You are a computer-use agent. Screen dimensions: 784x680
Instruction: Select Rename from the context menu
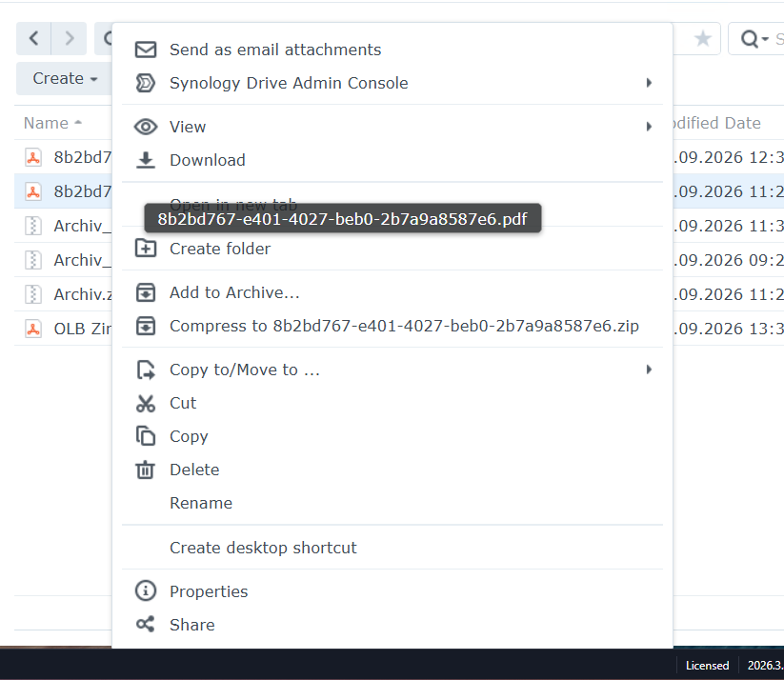201,503
